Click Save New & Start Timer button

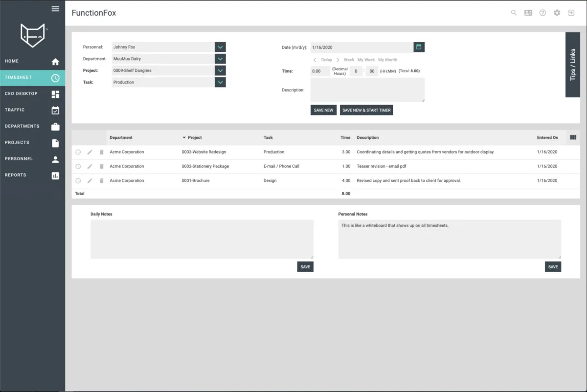pos(366,110)
